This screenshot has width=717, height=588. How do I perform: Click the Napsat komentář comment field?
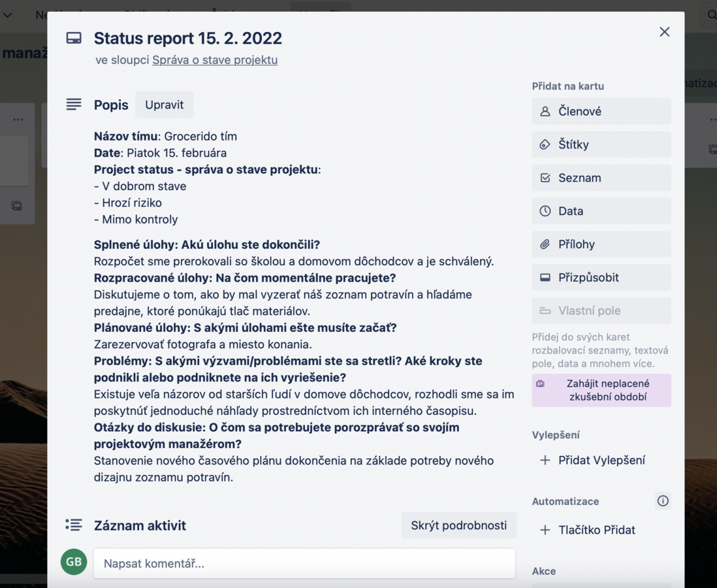click(304, 563)
